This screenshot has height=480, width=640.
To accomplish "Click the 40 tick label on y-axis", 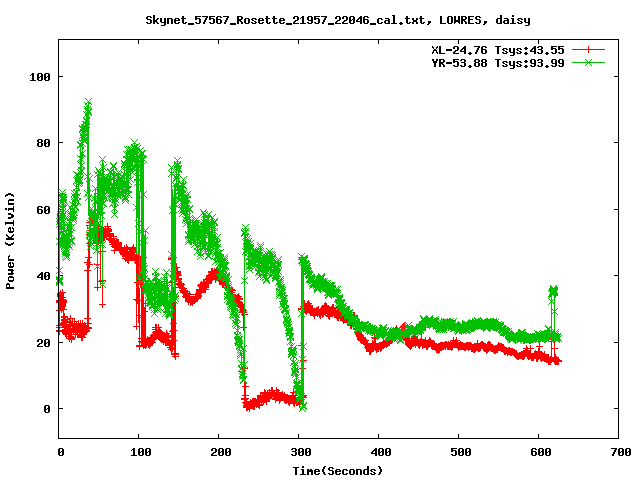I will (x=44, y=276).
